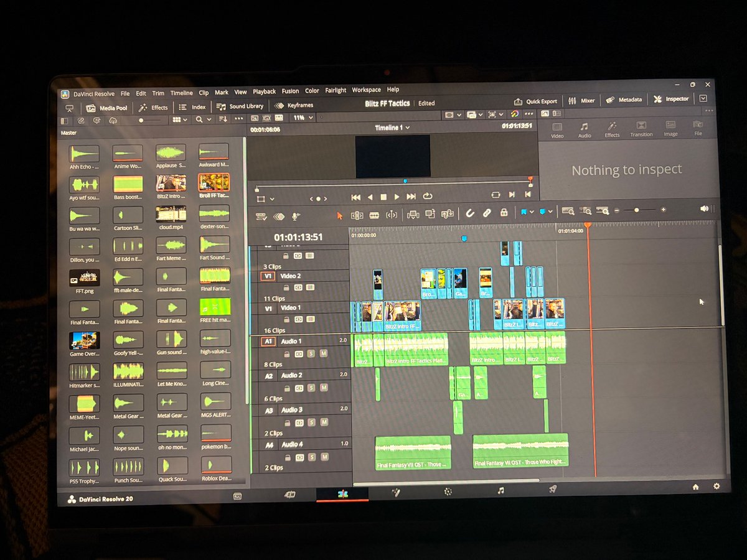Click the audio speaker volume icon
This screenshot has height=560, width=747.
[x=704, y=208]
